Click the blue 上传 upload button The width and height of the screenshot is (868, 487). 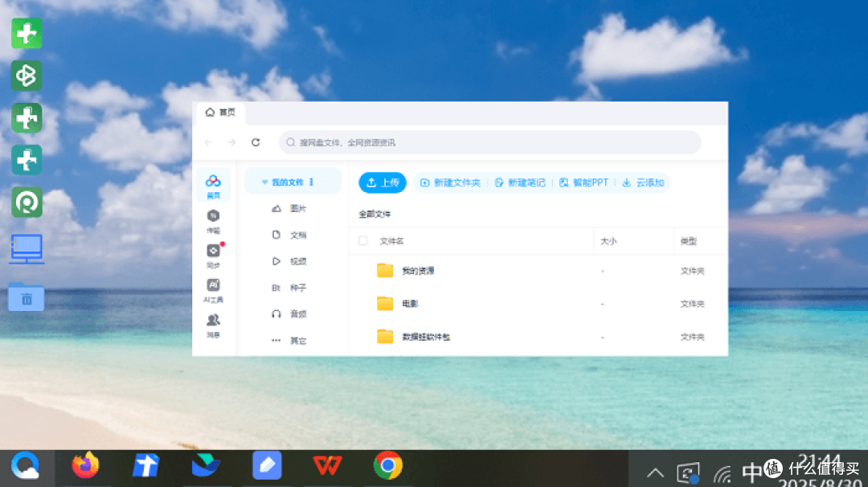coord(383,182)
